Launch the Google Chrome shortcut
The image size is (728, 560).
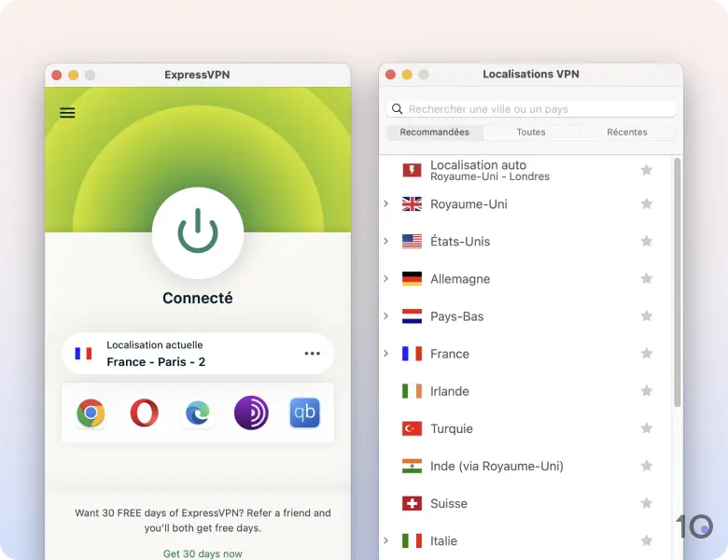tap(91, 413)
